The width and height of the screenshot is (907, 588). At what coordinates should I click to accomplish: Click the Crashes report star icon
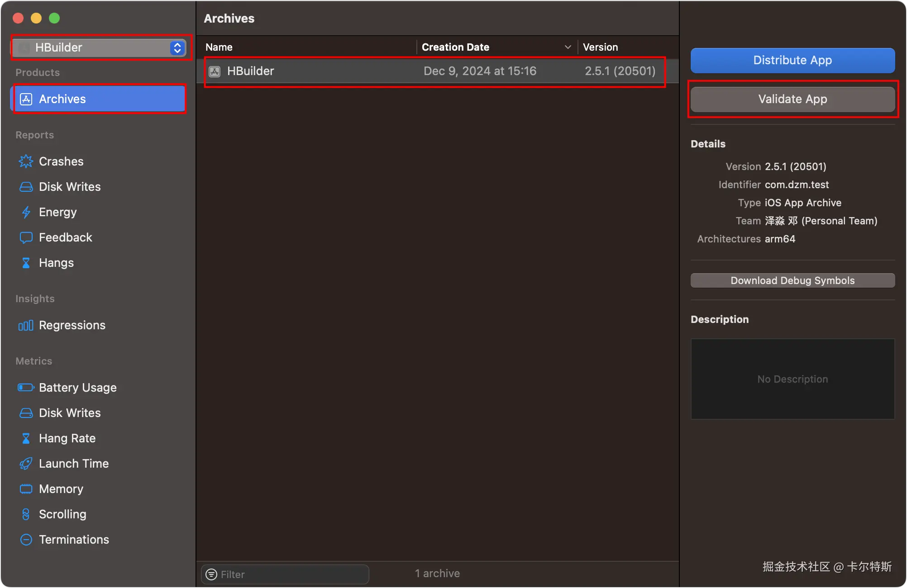[26, 161]
